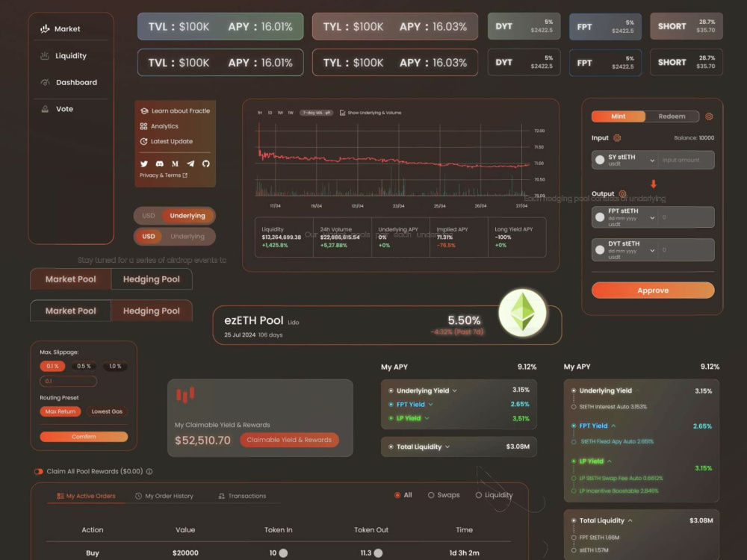747x560 pixels.
Task: Click the Claimable Yield & Rewards button
Action: [289, 440]
